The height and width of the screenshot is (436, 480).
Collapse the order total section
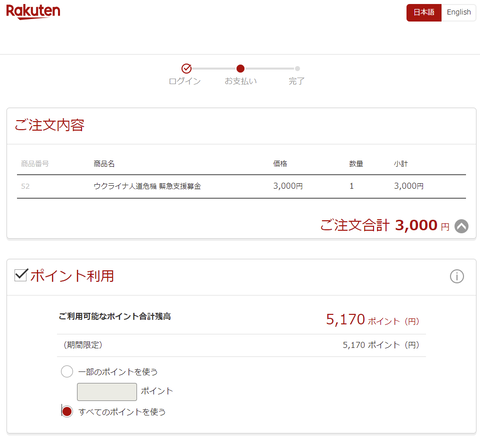[x=462, y=226]
